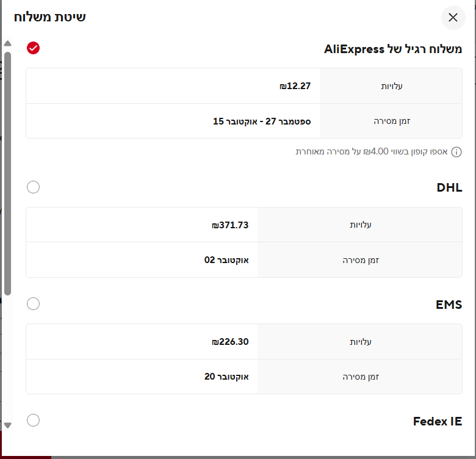Click the Fedex IE option title

tap(437, 421)
